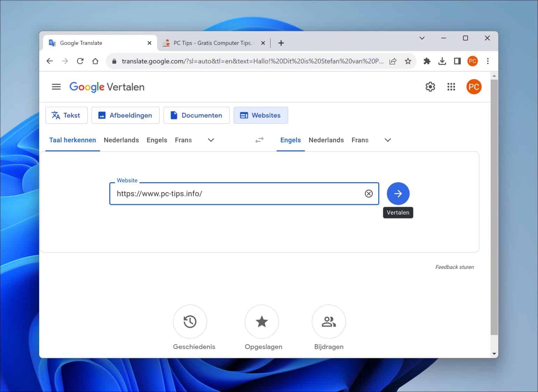Click the blue Vertalen arrow button
The height and width of the screenshot is (392, 538).
(x=398, y=194)
